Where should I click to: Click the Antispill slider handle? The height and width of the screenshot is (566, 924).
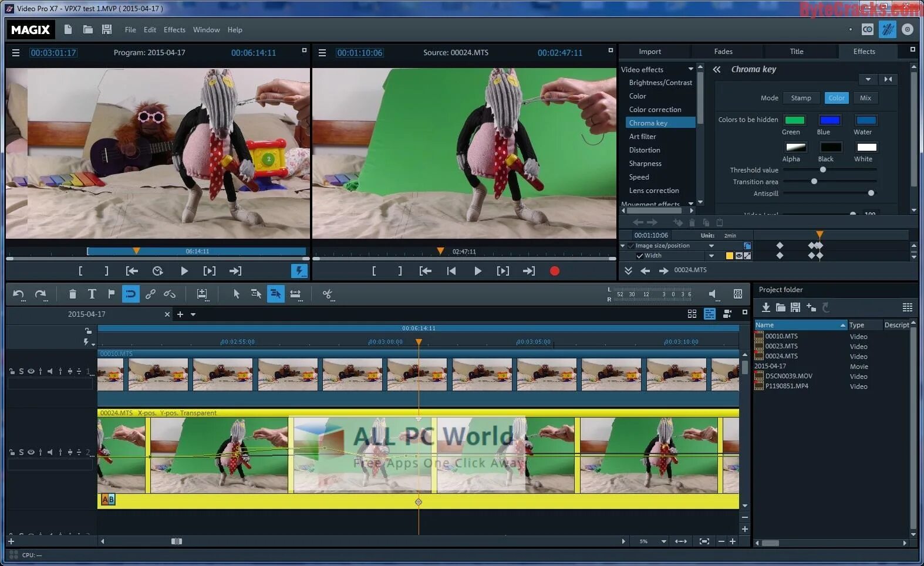tap(871, 193)
